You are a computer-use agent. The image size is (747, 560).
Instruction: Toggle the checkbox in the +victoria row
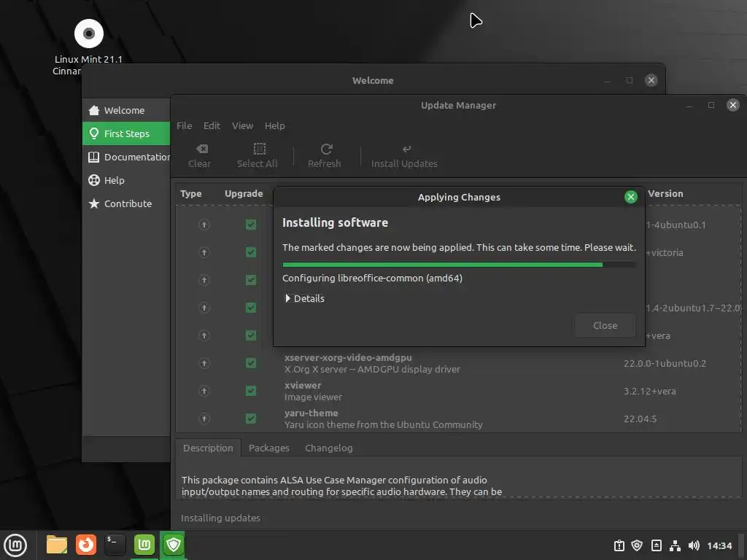(x=251, y=252)
